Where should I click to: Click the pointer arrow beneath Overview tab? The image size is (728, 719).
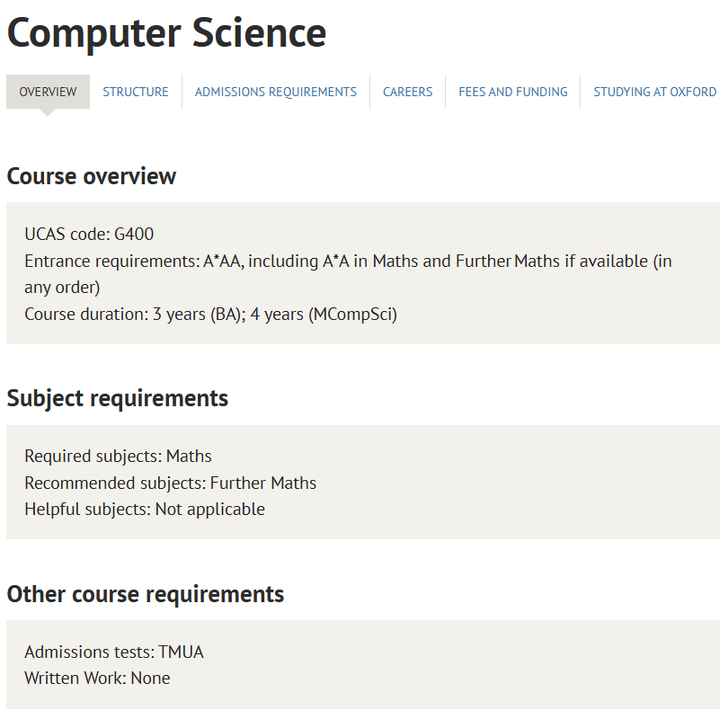[x=48, y=112]
